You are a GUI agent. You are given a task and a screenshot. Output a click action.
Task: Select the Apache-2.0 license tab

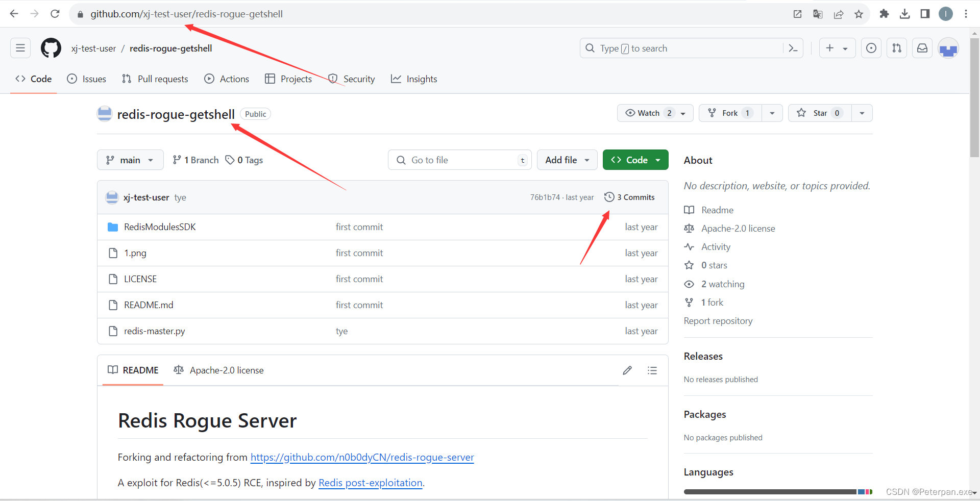click(x=218, y=370)
